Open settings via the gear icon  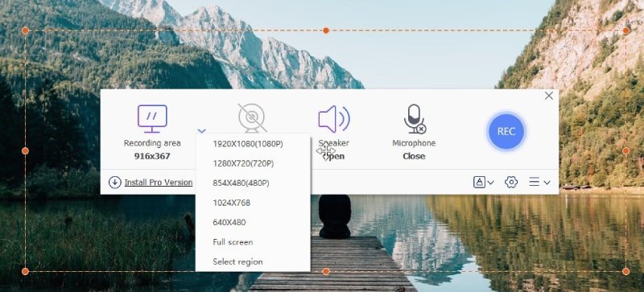tap(511, 182)
